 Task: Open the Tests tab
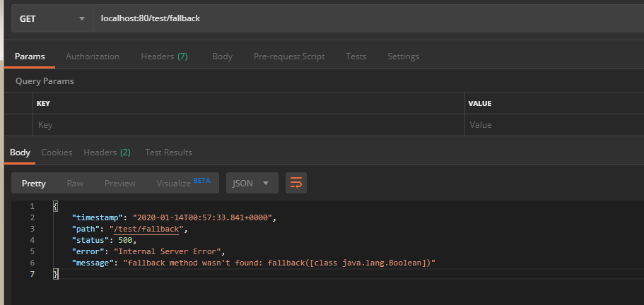[x=356, y=56]
